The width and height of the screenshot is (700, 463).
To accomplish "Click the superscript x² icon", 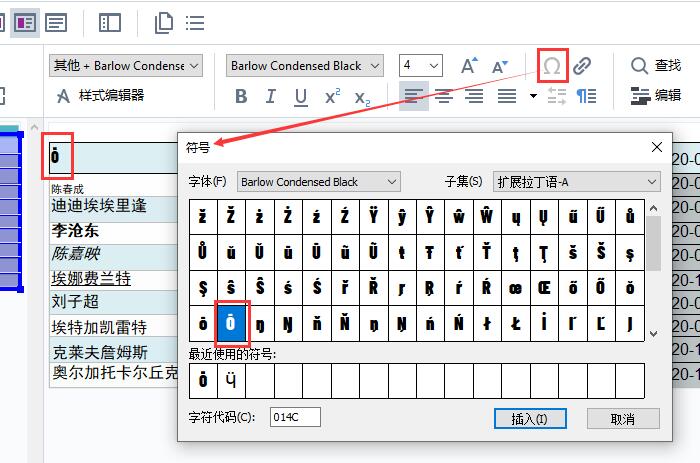I will pos(332,97).
